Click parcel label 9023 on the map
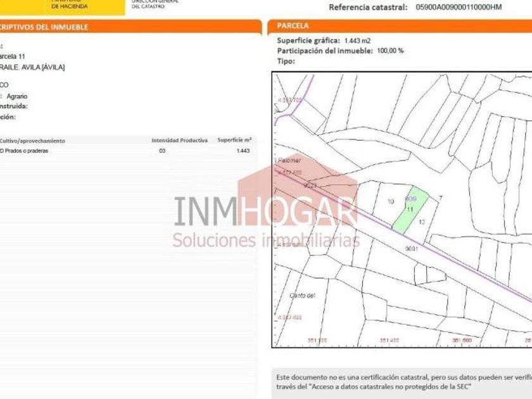Screen dimensions: 532x399 [x=310, y=185]
